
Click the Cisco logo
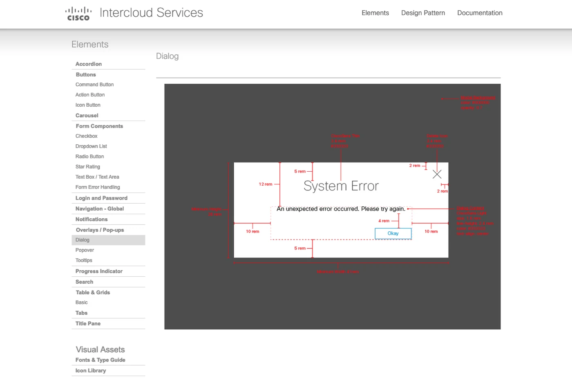(78, 13)
